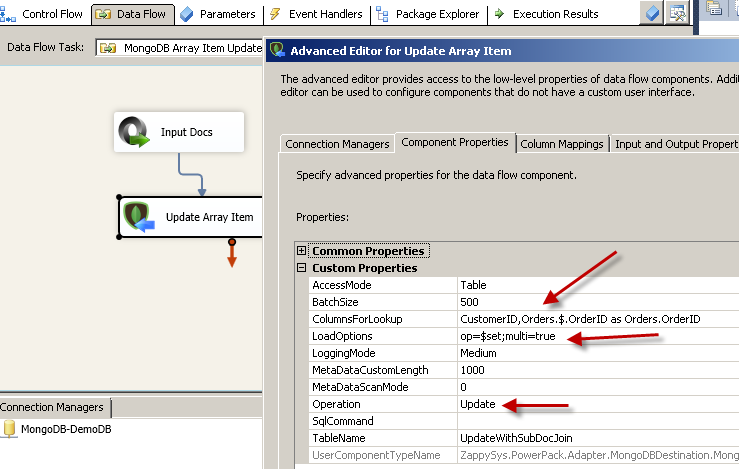Open the Parameters tab
Screen dimensions: 739x469
(x=219, y=14)
